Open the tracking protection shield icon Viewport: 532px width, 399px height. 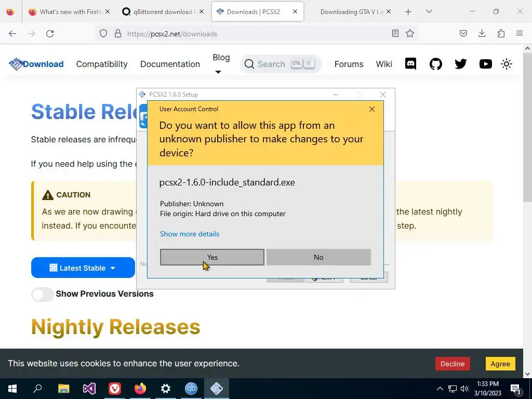(x=103, y=34)
